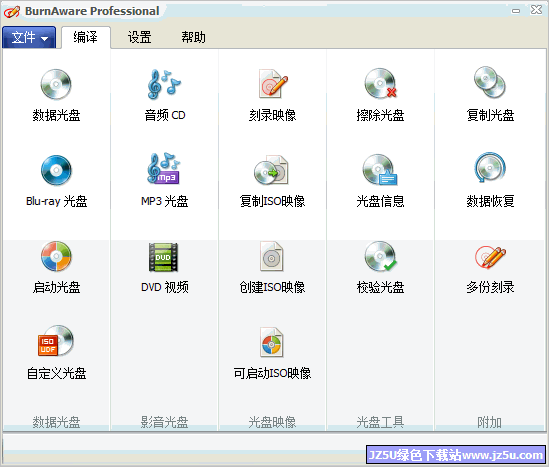Click the BurnAware logo in title bar

click(12, 11)
